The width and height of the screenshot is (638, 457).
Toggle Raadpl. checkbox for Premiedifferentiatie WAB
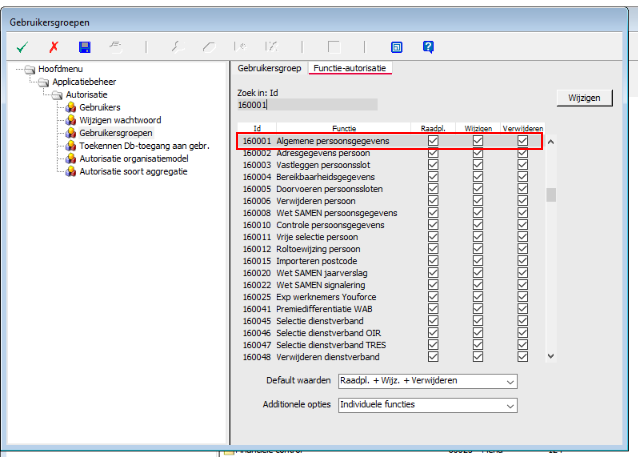[433, 309]
